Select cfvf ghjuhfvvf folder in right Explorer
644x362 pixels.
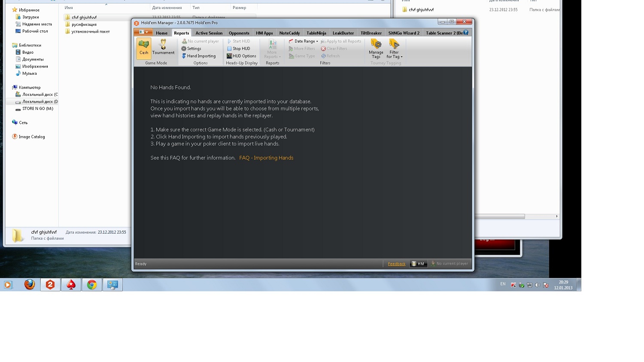(421, 9)
